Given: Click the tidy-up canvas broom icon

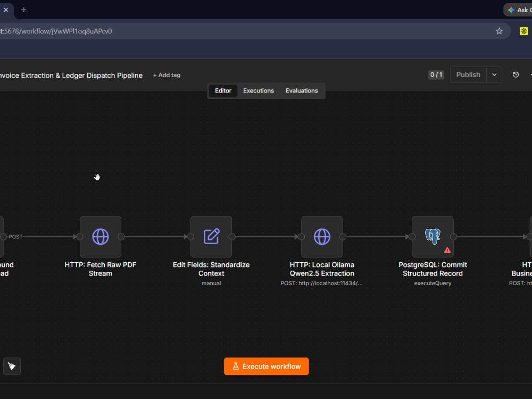Looking at the screenshot, I should tap(12, 366).
